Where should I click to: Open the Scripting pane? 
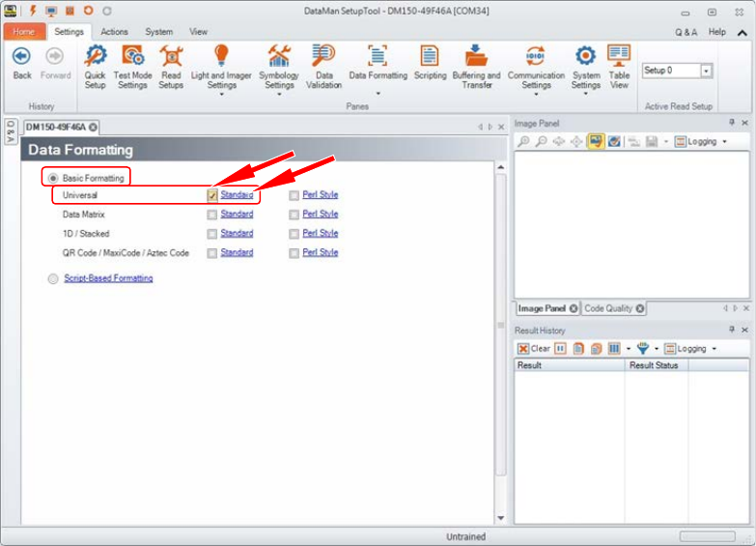(x=430, y=62)
